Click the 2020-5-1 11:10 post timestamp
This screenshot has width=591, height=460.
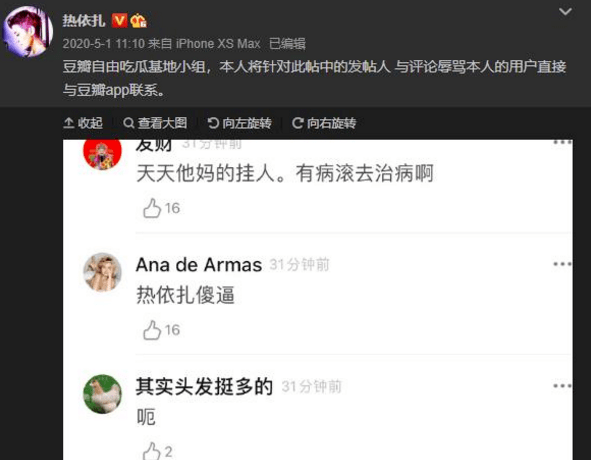[x=104, y=44]
